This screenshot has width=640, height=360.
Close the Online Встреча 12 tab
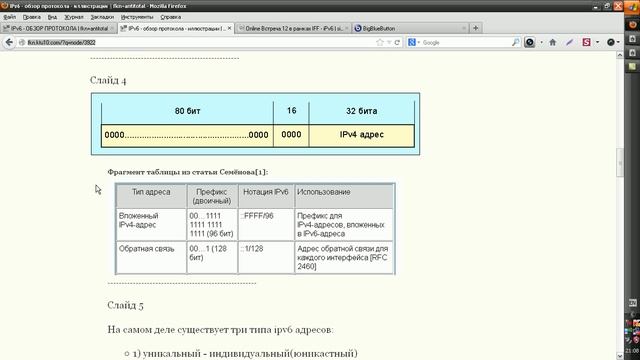[347, 28]
